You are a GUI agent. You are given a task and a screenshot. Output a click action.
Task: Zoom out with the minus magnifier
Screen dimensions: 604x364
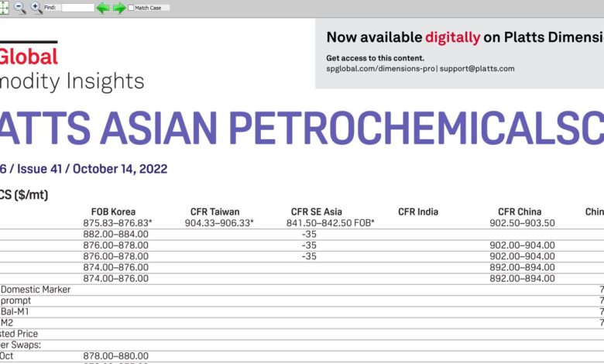click(20, 8)
